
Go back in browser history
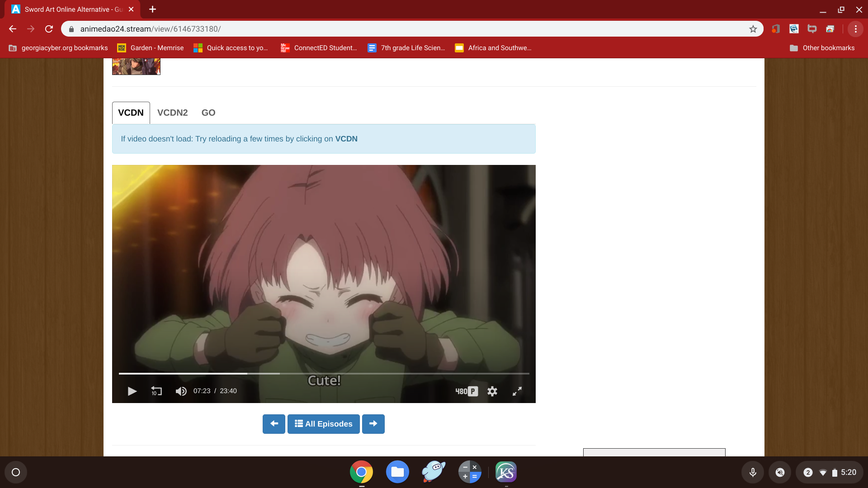click(x=13, y=29)
